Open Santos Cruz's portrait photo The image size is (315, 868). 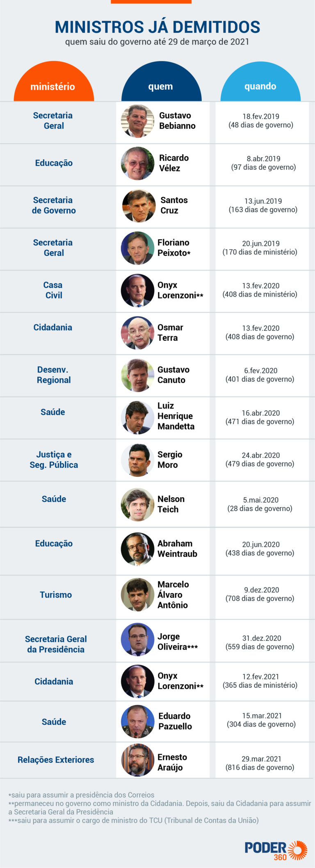[139, 206]
